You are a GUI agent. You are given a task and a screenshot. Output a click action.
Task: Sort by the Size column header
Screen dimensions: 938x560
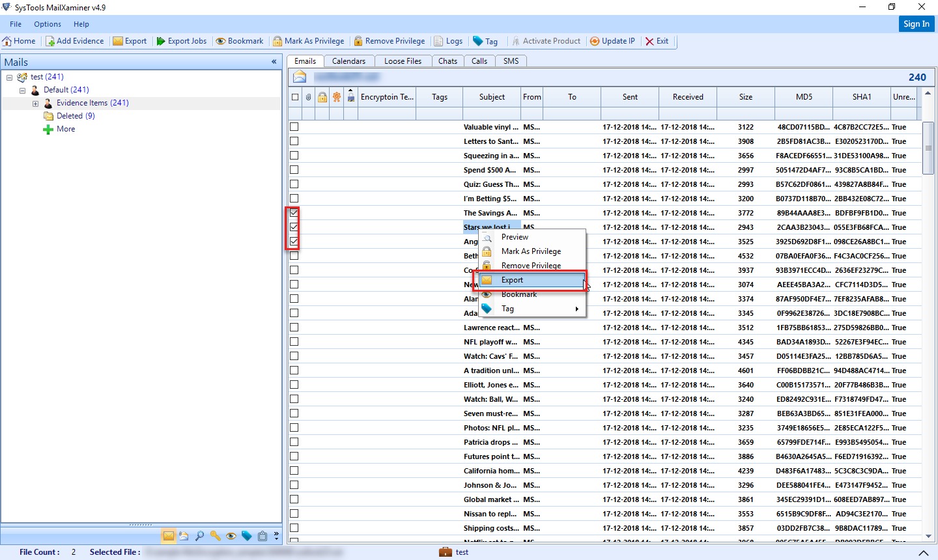746,97
